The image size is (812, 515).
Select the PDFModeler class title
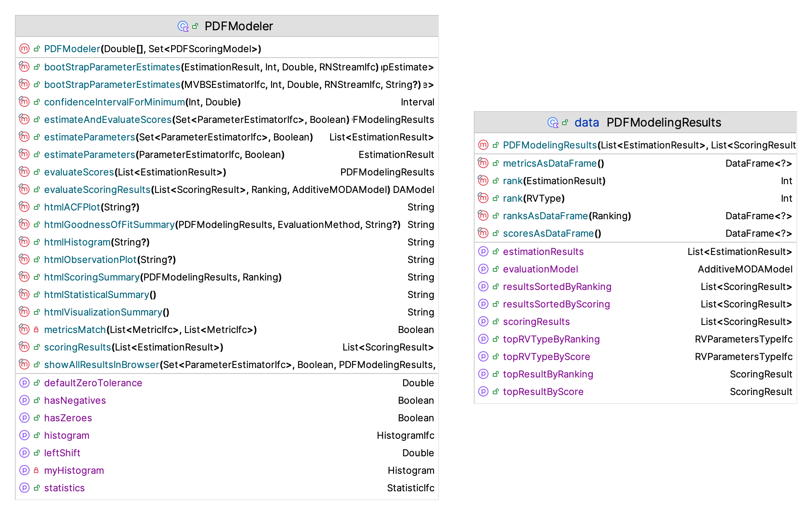239,26
